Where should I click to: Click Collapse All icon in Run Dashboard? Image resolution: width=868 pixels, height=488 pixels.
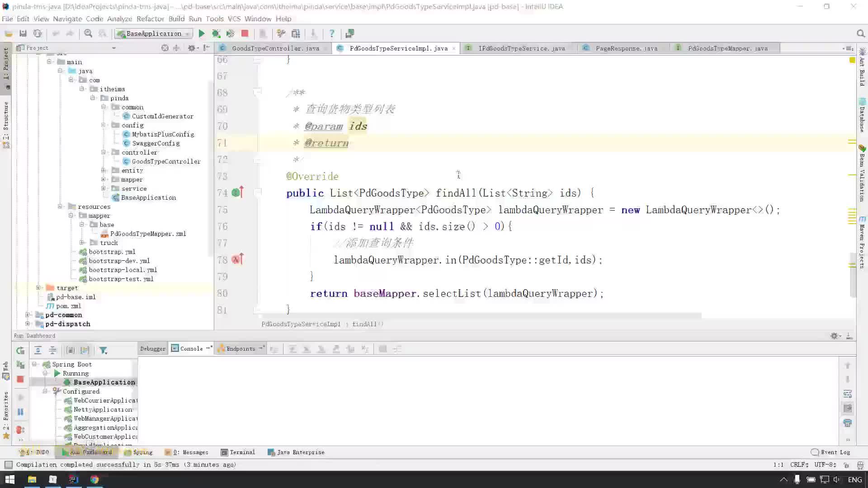[52, 350]
